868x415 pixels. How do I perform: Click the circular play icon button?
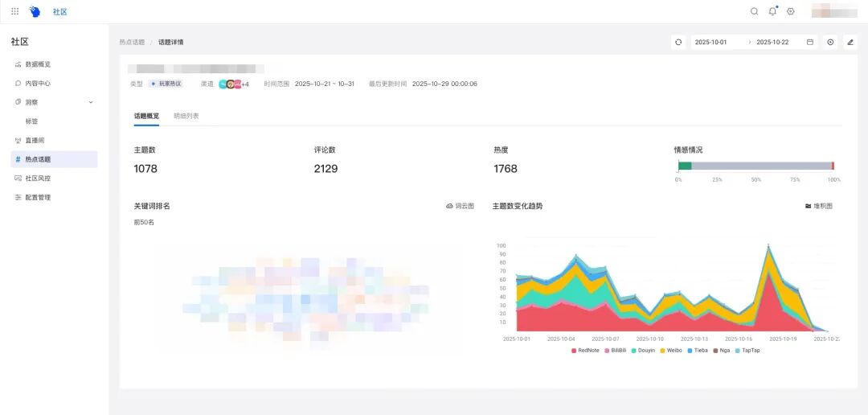pos(830,42)
